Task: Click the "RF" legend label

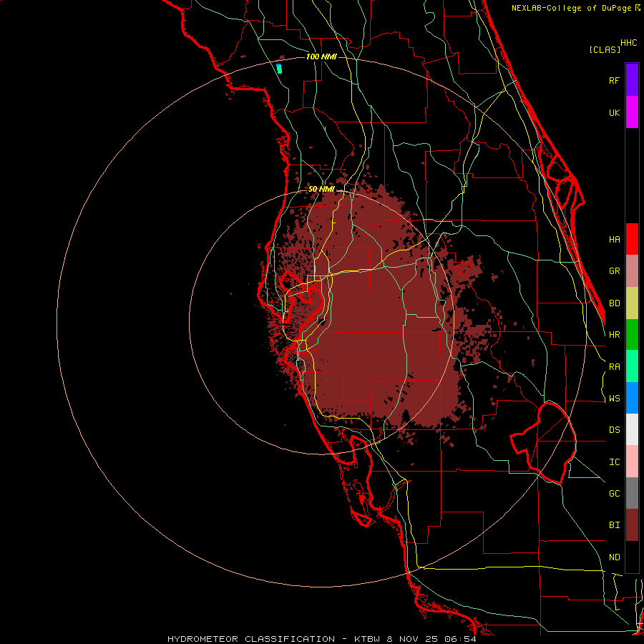Action: (614, 80)
